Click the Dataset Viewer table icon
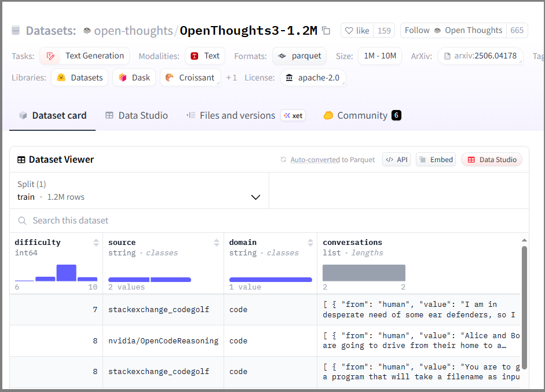The image size is (545, 392). coord(21,160)
